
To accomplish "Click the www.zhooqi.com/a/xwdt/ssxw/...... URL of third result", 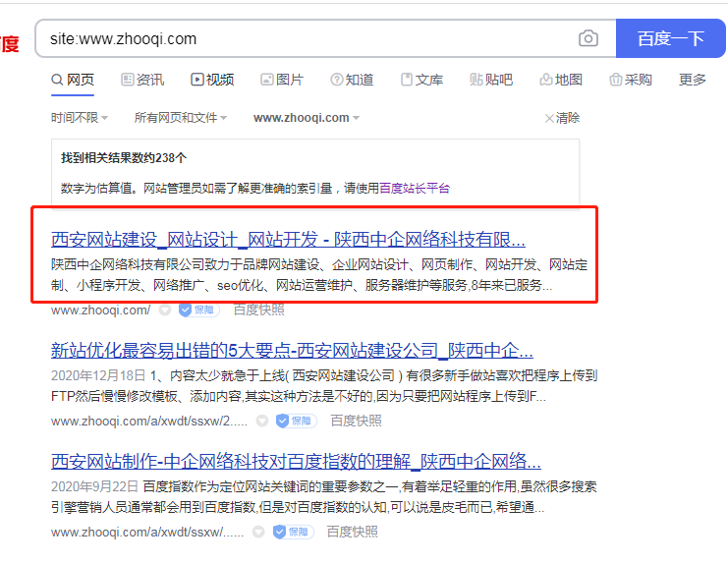I will click(x=147, y=532).
